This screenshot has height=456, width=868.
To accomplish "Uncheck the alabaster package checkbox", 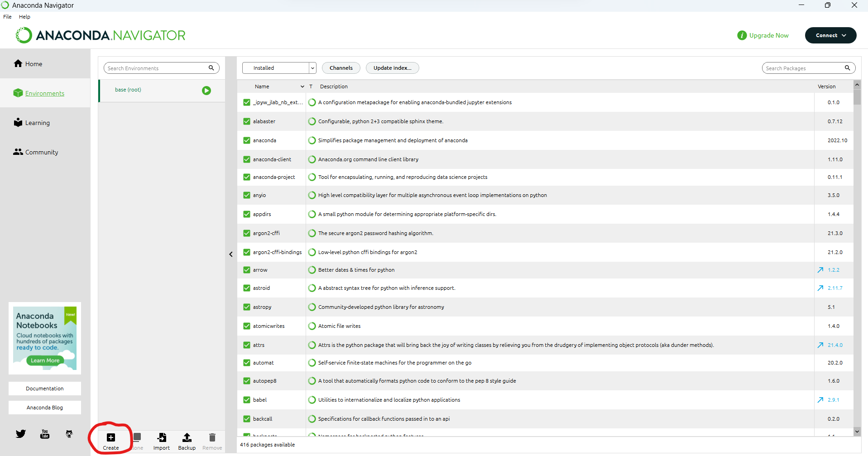I will [247, 121].
